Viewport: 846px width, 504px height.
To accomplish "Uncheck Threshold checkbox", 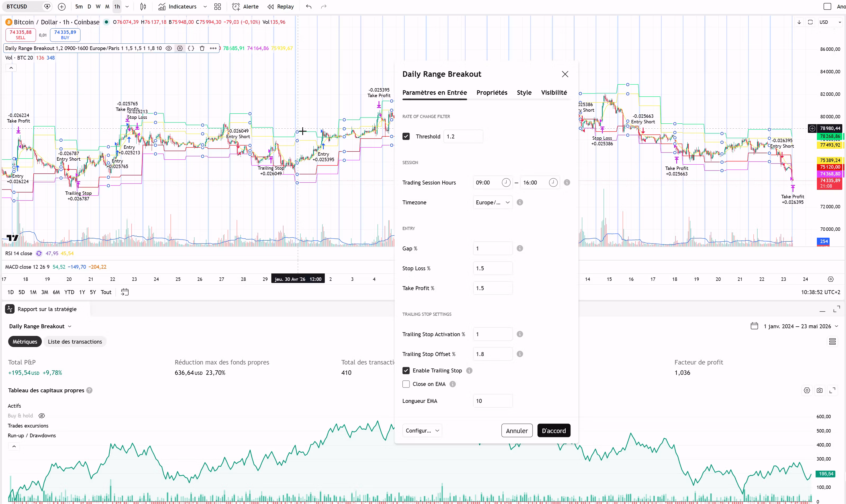I will point(406,136).
